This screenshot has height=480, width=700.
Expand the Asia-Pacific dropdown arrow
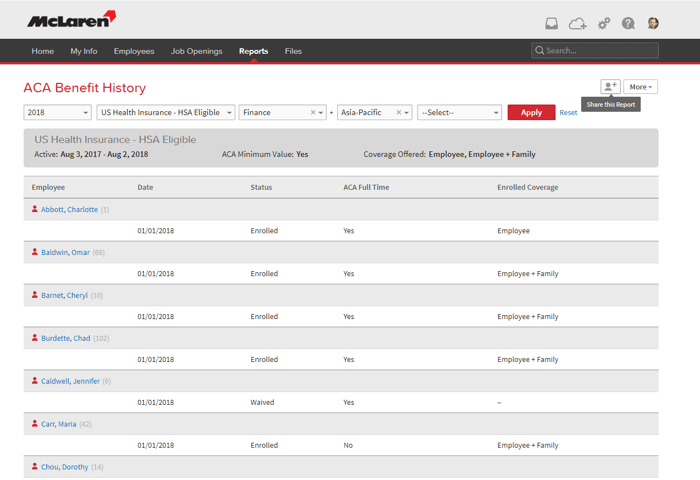406,113
